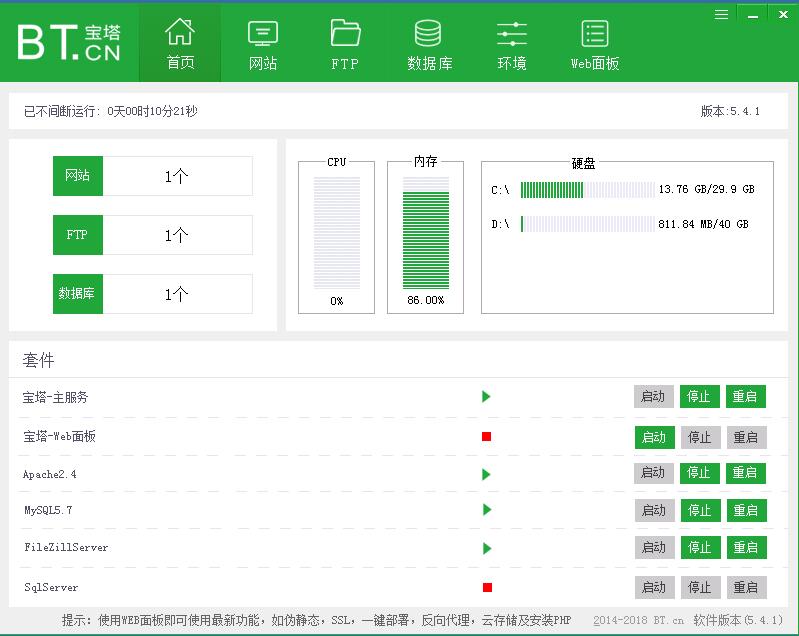Click 重启 for SqlServer

747,588
